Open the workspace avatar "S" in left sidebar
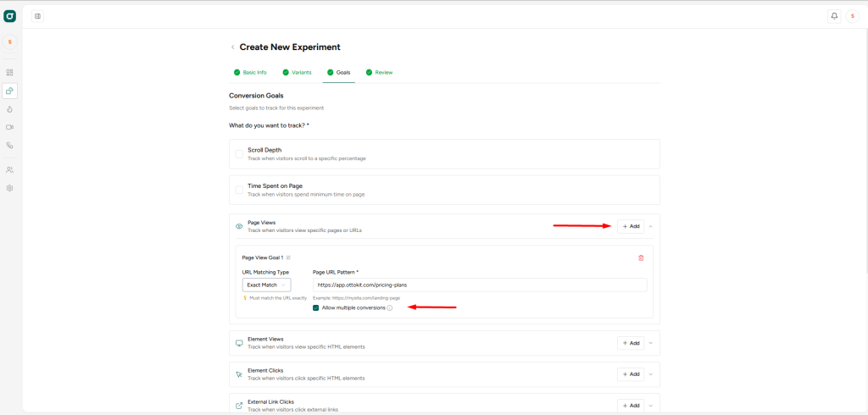The width and height of the screenshot is (868, 415). [x=9, y=41]
